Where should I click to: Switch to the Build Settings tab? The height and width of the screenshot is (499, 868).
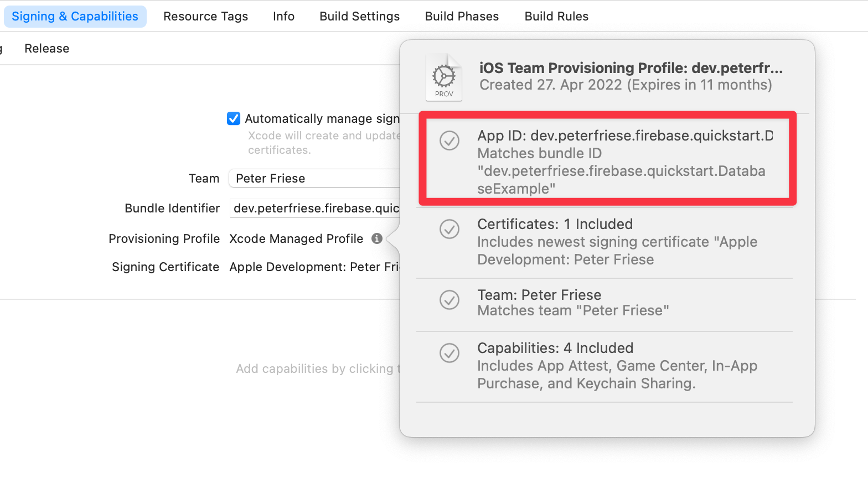pyautogui.click(x=359, y=17)
